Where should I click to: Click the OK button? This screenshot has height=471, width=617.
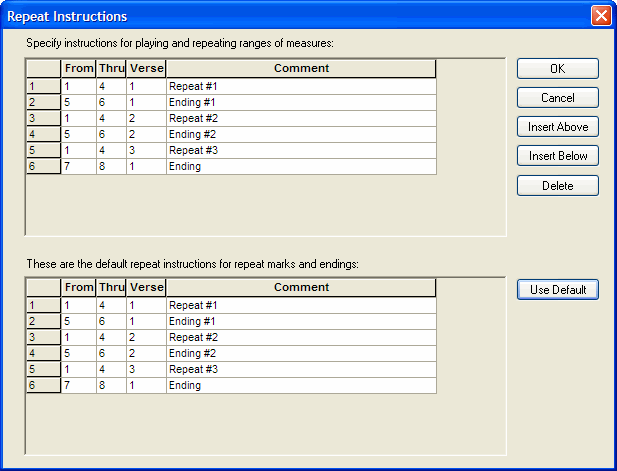(x=557, y=69)
